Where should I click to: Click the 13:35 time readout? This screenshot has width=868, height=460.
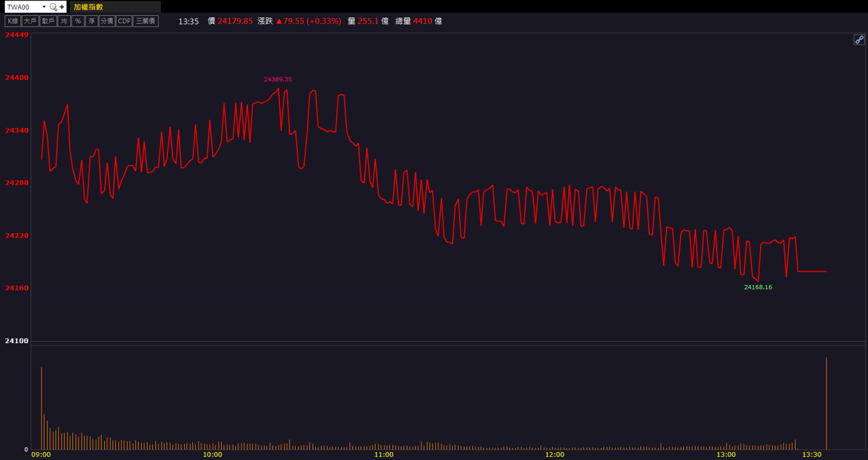[189, 21]
